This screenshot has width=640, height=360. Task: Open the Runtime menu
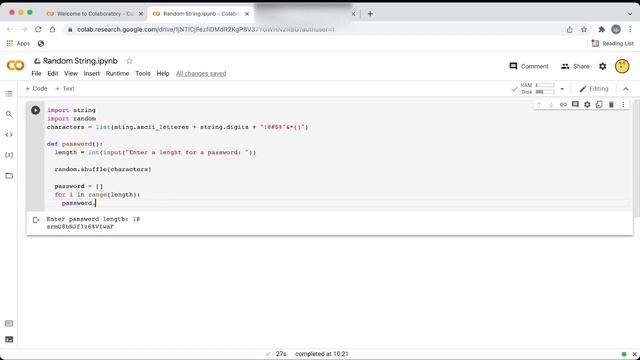point(117,73)
